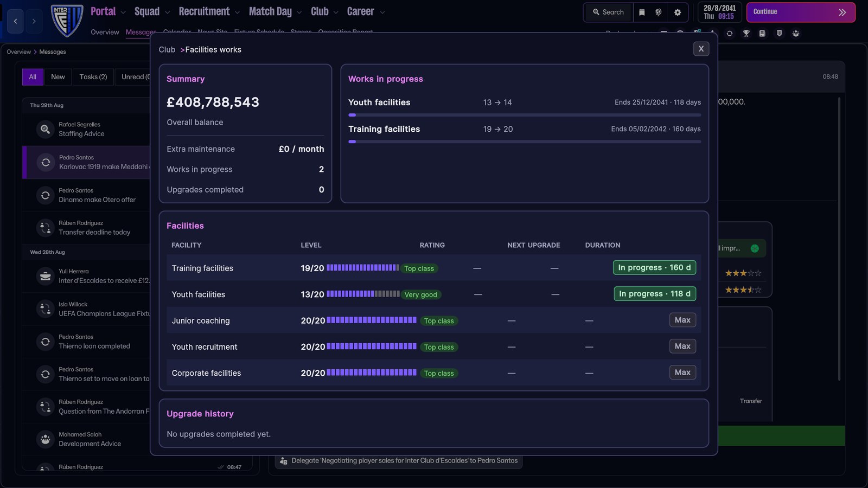Image resolution: width=868 pixels, height=488 pixels.
Task: Open the bookmarks icon in top bar
Action: (642, 12)
